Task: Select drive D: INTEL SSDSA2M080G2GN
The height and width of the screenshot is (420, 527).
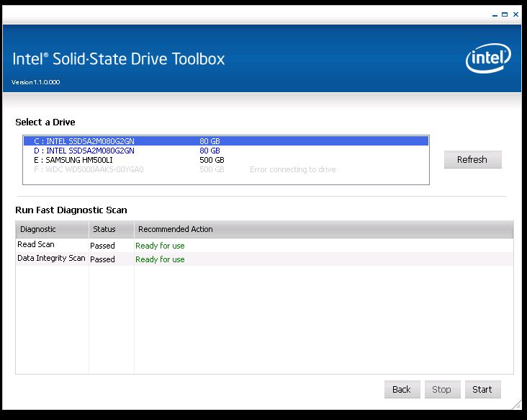Action: (226, 151)
